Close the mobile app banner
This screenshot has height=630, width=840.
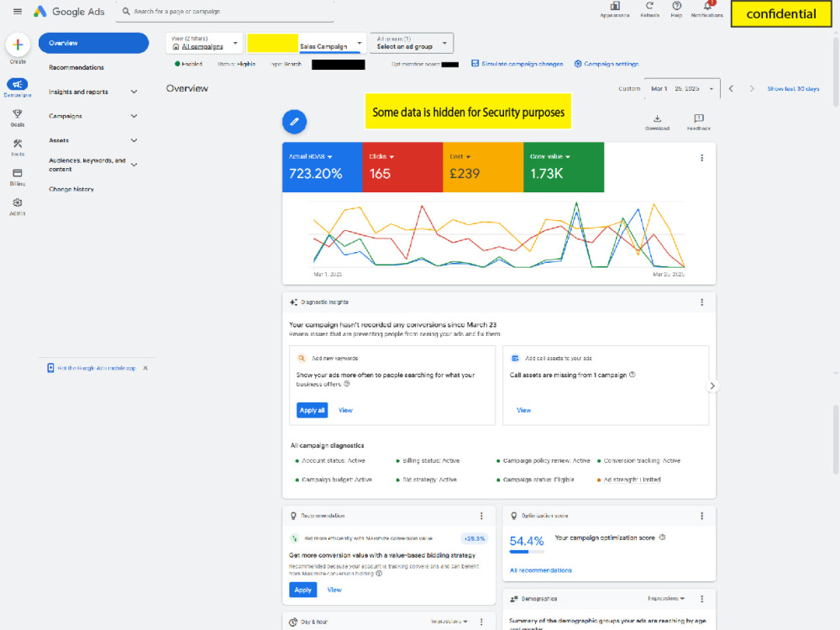[145, 368]
